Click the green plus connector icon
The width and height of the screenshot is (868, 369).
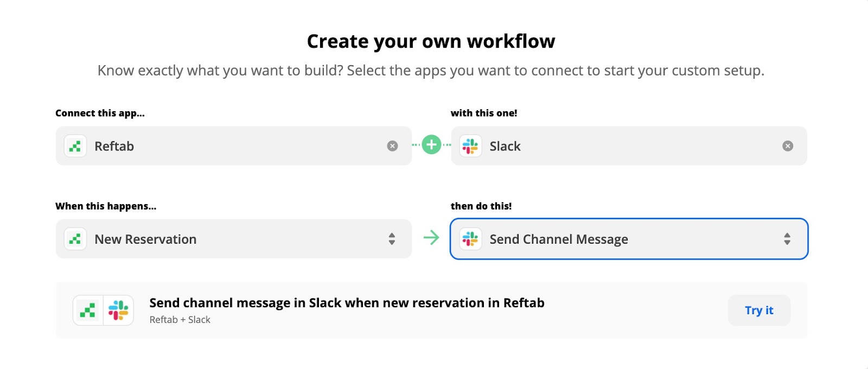[431, 145]
